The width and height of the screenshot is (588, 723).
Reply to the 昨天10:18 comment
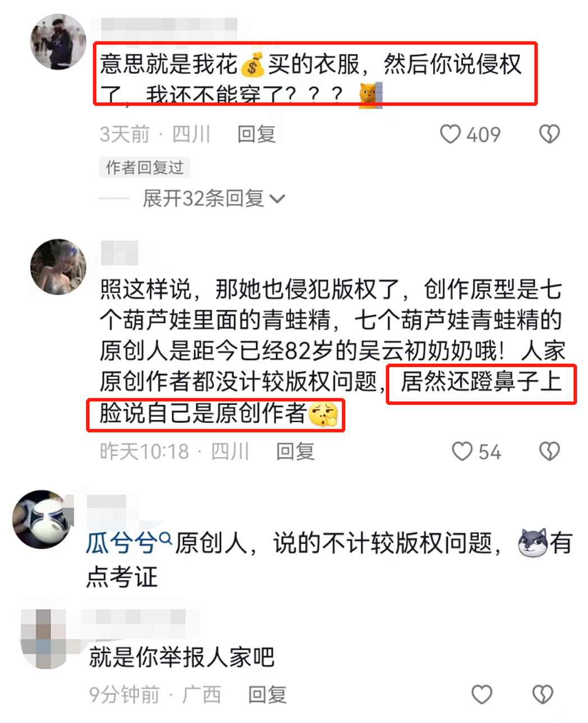(x=295, y=451)
